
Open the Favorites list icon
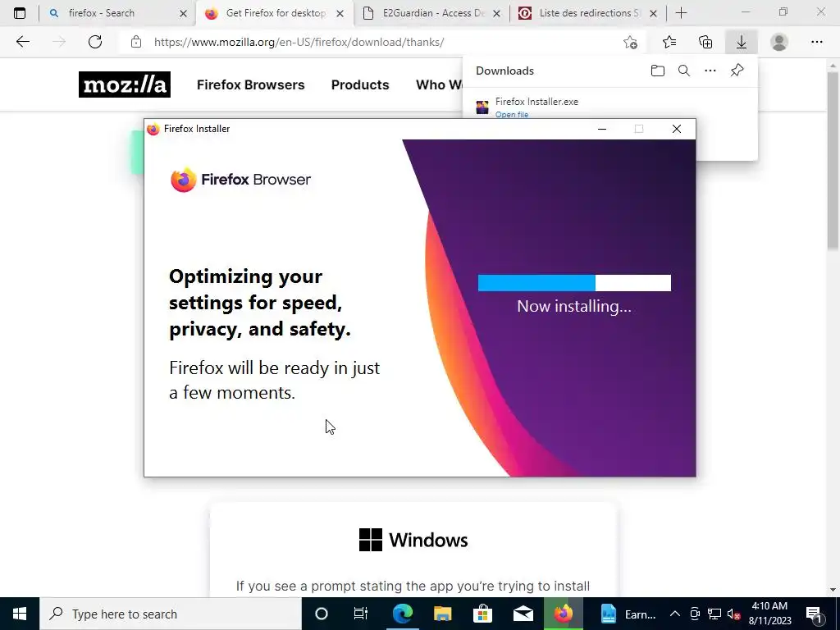point(669,42)
